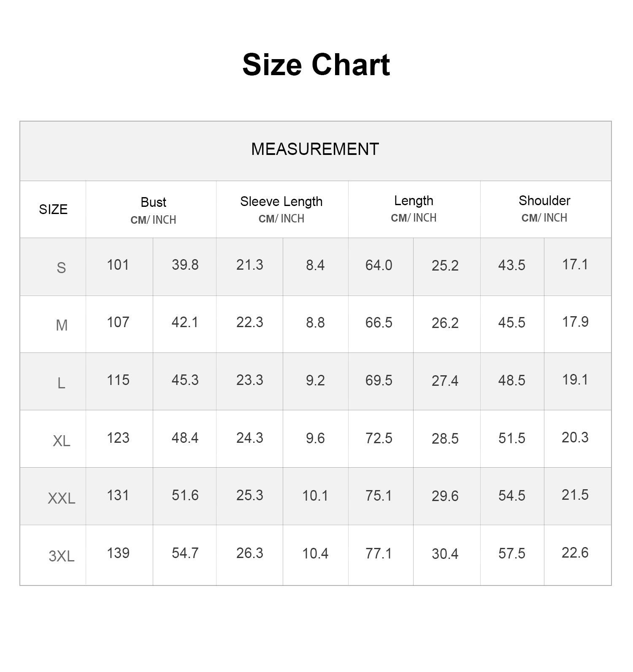Click the 10.1 sleeve inch cell
This screenshot has height=672, width=633.
(x=316, y=496)
